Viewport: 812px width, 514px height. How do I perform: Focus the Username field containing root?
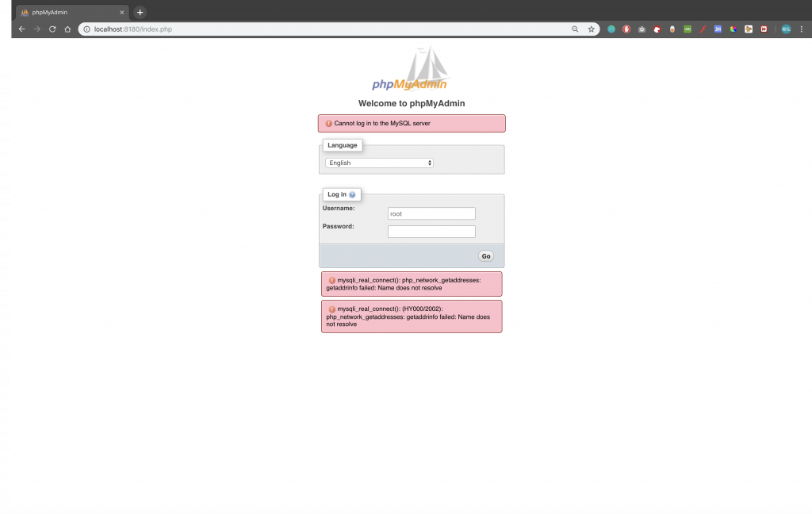coord(431,213)
